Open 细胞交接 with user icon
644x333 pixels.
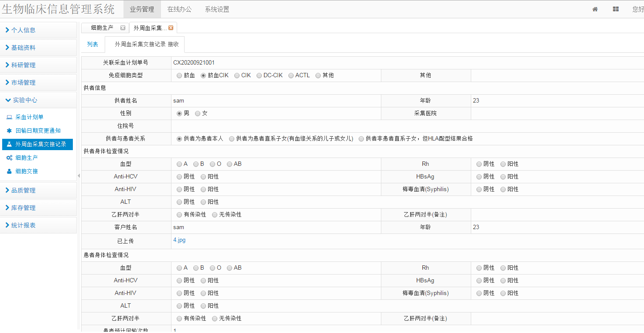pos(26,172)
